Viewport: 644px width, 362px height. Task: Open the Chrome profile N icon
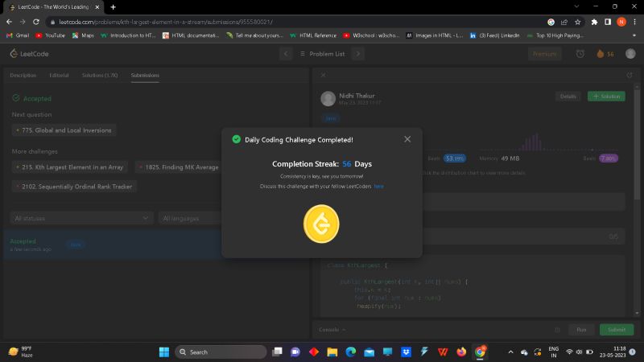click(621, 22)
